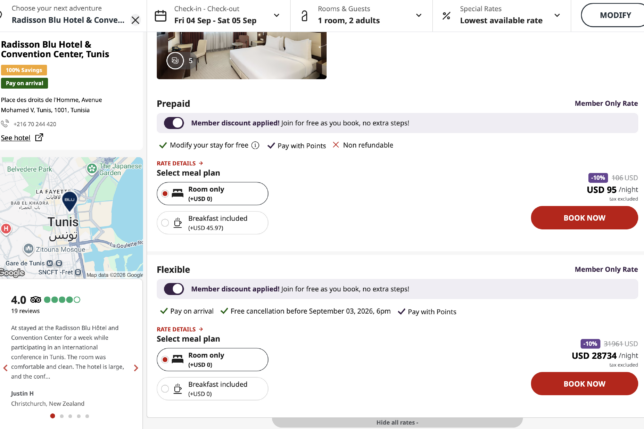Collapse rates using Hide all rates bar
Viewport: 644px width, 429px height.
395,423
